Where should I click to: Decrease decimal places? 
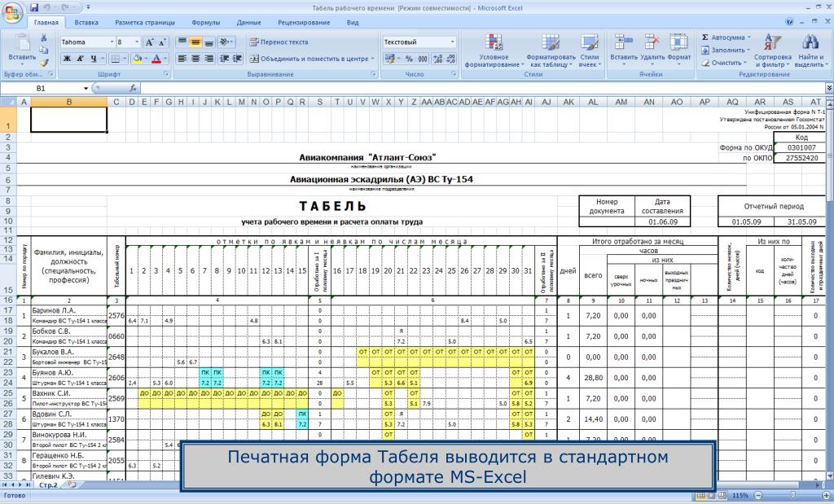pos(450,59)
